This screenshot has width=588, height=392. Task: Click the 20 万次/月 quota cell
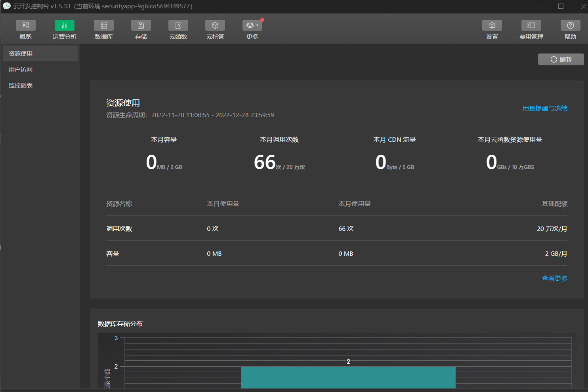point(552,228)
